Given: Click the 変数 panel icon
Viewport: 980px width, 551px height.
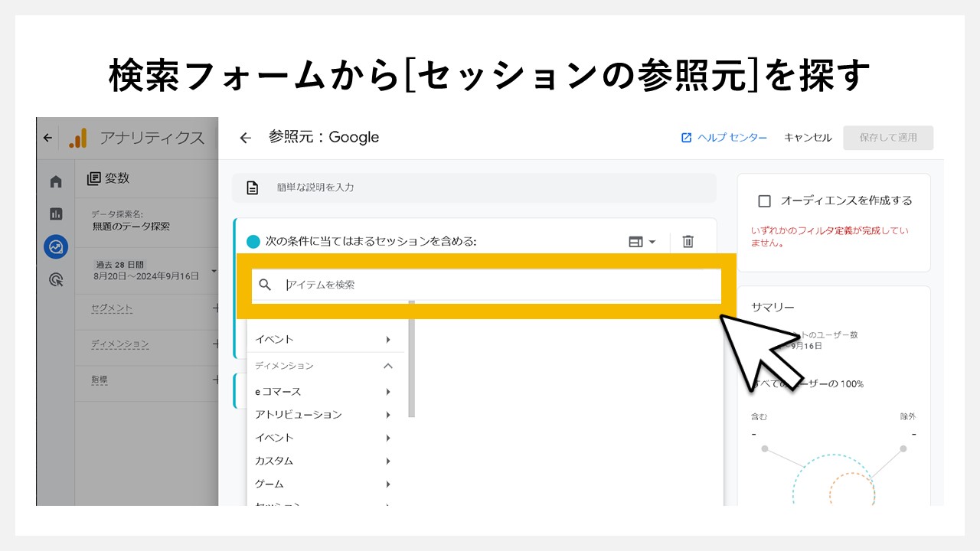Looking at the screenshot, I should tap(94, 178).
